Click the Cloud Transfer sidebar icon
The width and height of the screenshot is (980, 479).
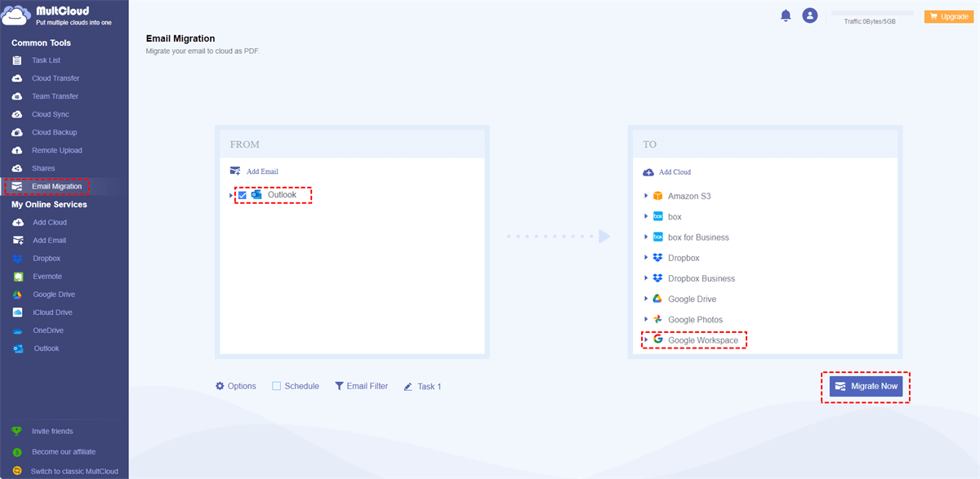point(17,78)
